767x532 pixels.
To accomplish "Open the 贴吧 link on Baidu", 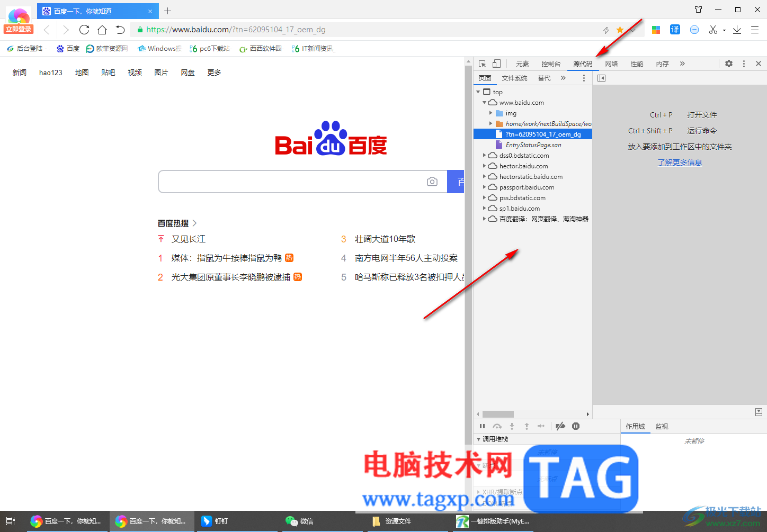I will coord(108,73).
